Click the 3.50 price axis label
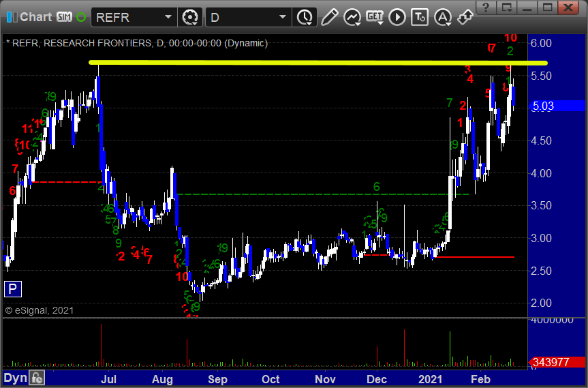The height and width of the screenshot is (388, 588). click(x=541, y=206)
